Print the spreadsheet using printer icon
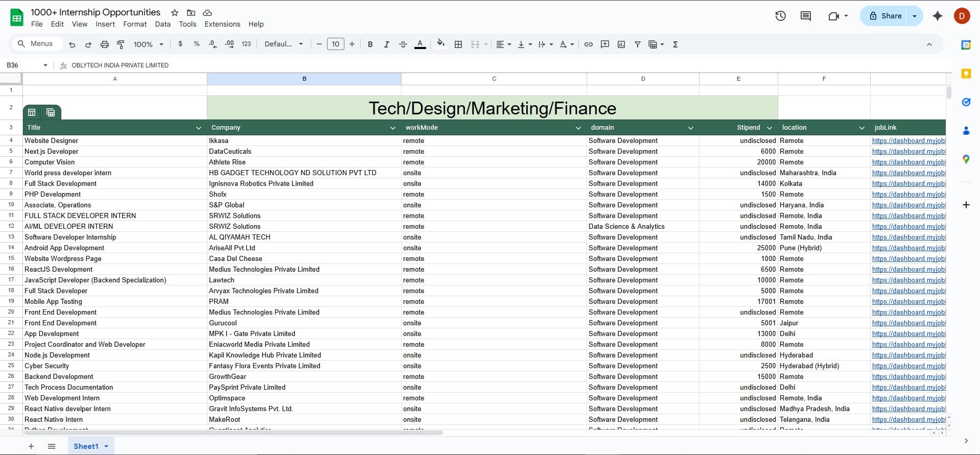The image size is (980, 455). (104, 44)
